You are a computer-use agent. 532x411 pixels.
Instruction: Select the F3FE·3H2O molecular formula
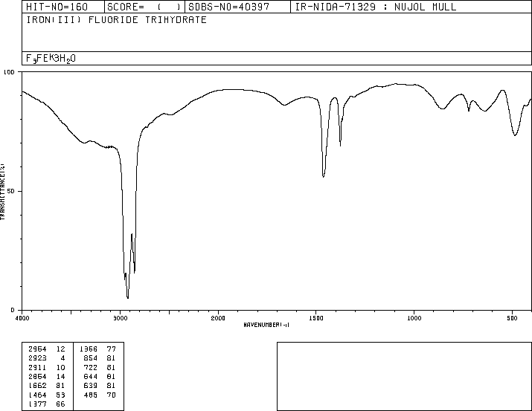click(x=51, y=59)
